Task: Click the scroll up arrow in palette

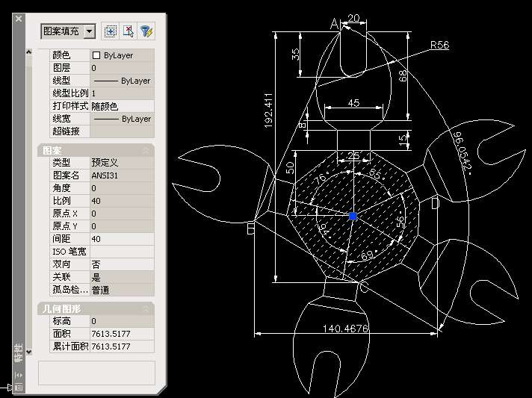Action: [28, 52]
